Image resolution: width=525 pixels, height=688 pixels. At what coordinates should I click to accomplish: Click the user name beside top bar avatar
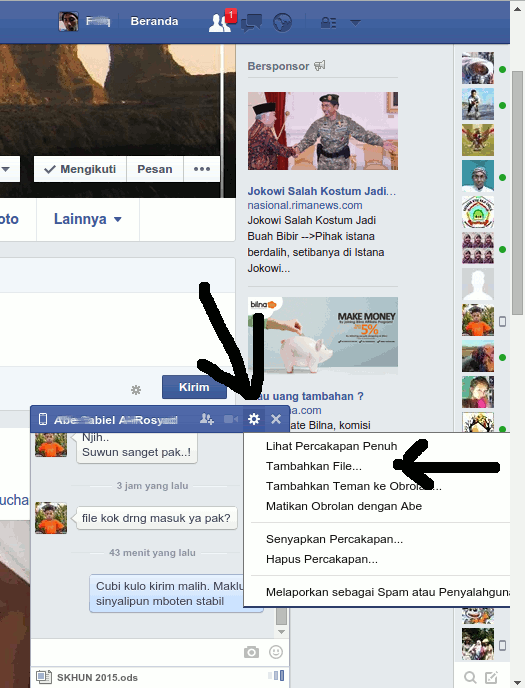[98, 21]
